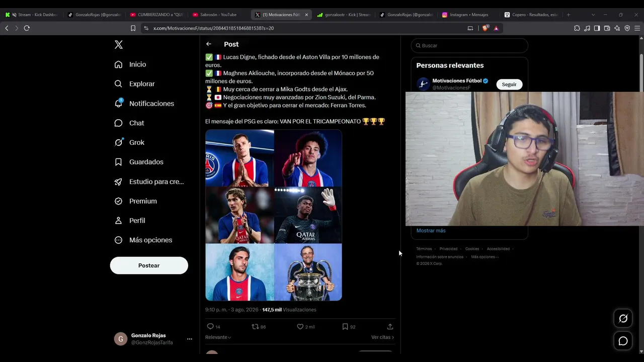Screen dimensions: 644x362
Task: Open the Accesibilidad footer link
Action: point(498,249)
